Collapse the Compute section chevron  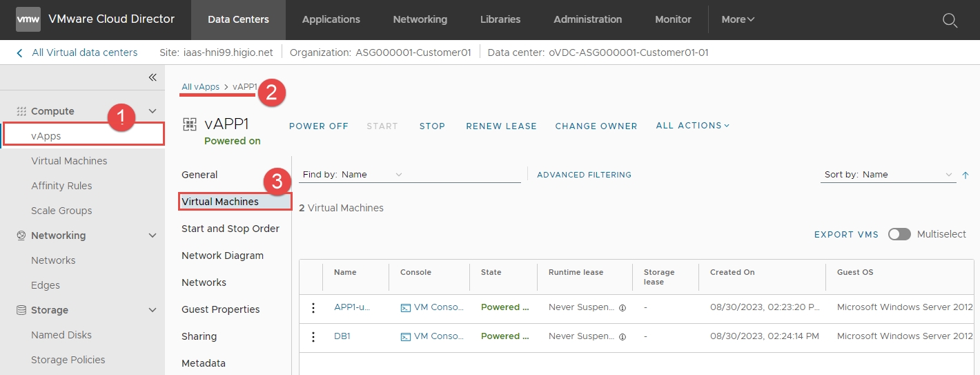[x=153, y=111]
